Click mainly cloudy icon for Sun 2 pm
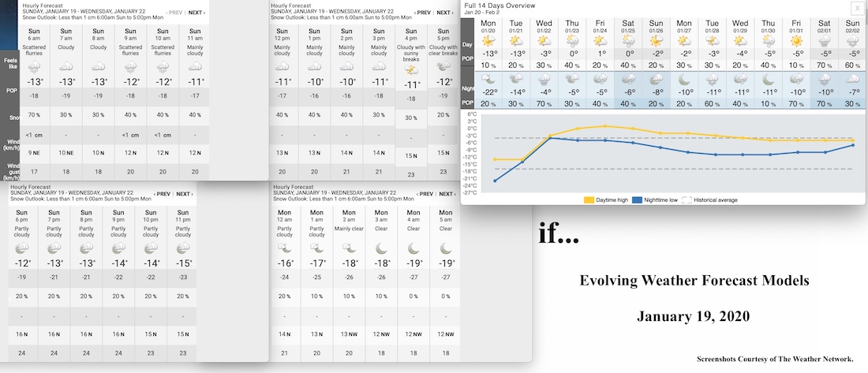868x373 pixels. click(346, 67)
